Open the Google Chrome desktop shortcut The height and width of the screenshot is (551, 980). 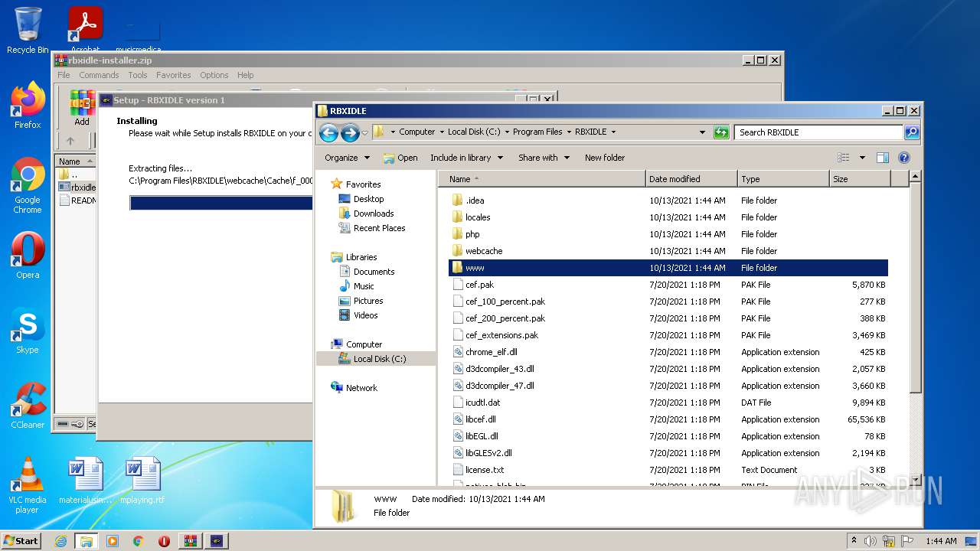coord(28,185)
